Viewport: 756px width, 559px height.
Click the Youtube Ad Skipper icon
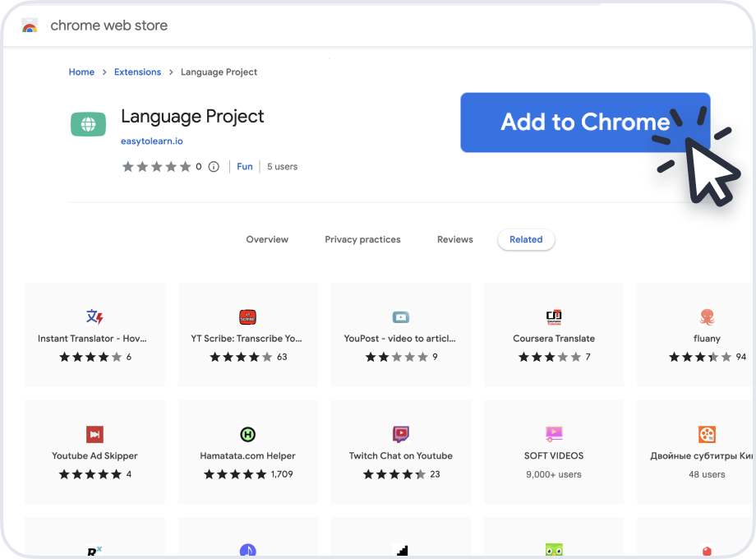pyautogui.click(x=94, y=434)
